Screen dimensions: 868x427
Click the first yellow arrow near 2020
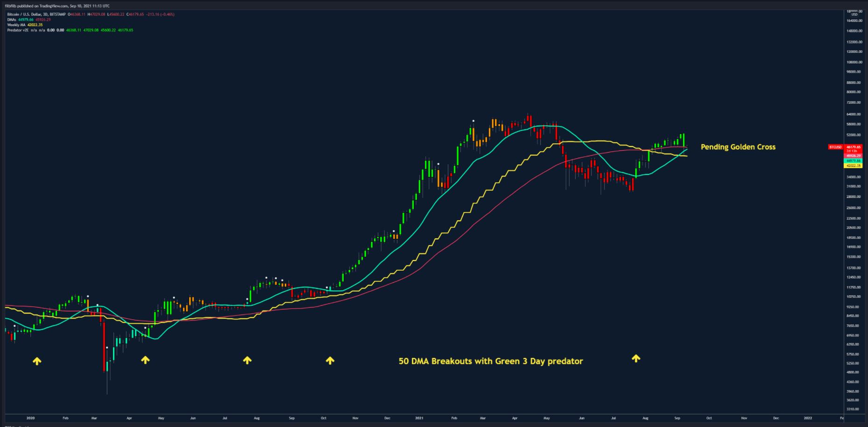coord(37,361)
